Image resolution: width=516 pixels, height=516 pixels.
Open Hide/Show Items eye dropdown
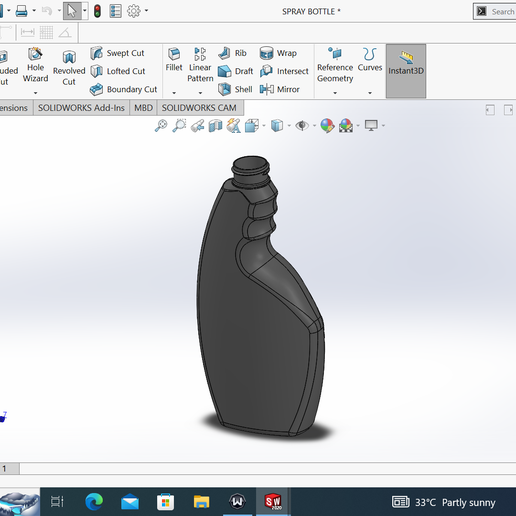click(314, 126)
